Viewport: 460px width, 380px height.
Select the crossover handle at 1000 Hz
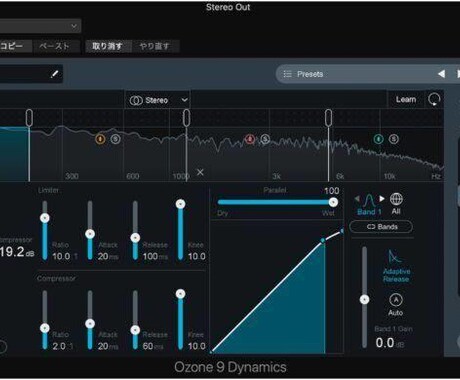187,118
